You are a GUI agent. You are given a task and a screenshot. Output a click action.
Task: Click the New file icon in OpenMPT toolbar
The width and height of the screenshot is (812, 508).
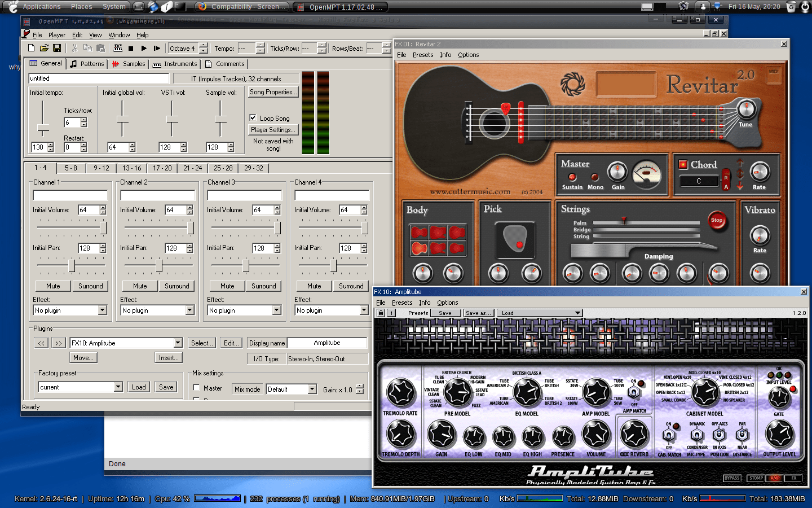(x=32, y=49)
